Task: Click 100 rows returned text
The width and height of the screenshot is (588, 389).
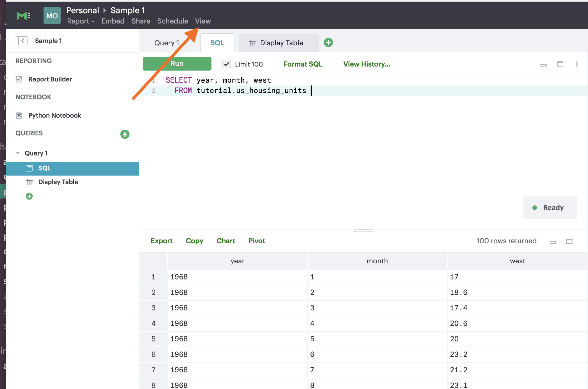Action: 506,241
